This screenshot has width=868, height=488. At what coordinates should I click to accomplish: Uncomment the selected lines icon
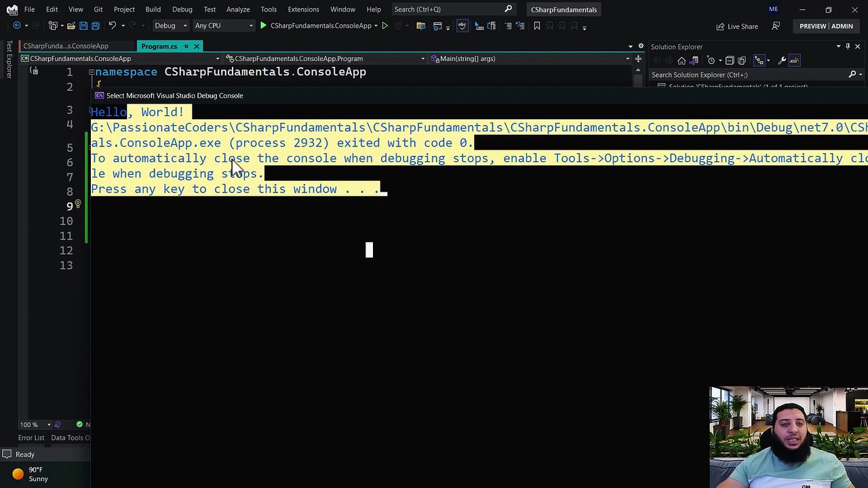tap(519, 26)
